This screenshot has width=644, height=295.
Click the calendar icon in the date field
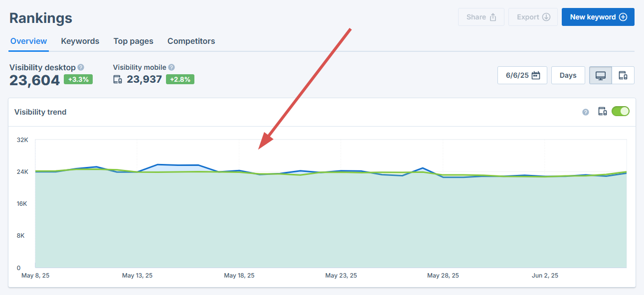pos(536,75)
